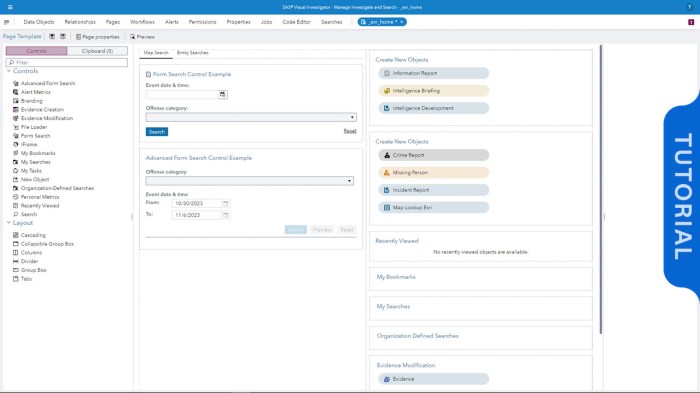Click the Map Lookup Esri button
Viewport: 700px width, 393px height.
tap(433, 208)
